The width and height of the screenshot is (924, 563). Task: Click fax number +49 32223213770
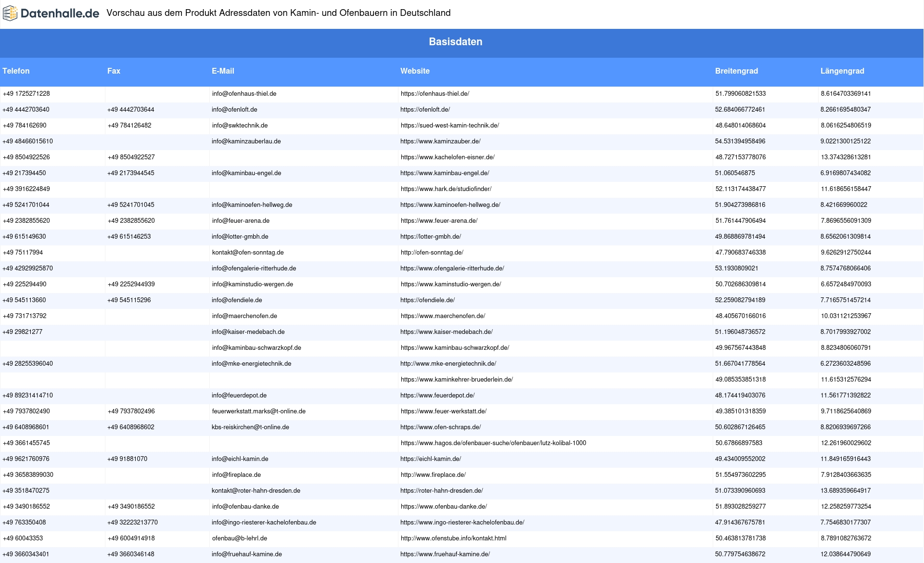(133, 523)
